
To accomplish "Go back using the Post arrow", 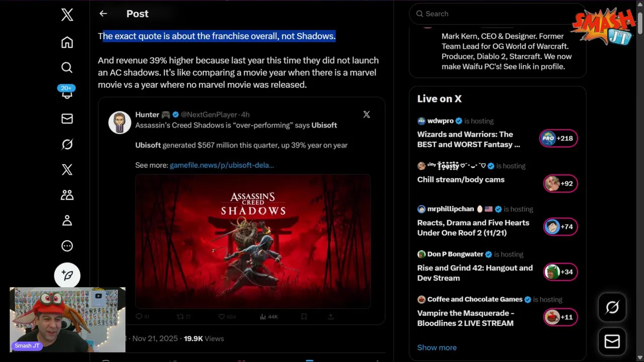I will 103,14.
